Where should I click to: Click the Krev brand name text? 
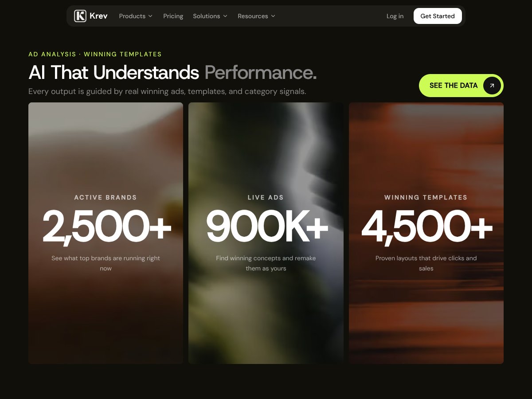[98, 16]
